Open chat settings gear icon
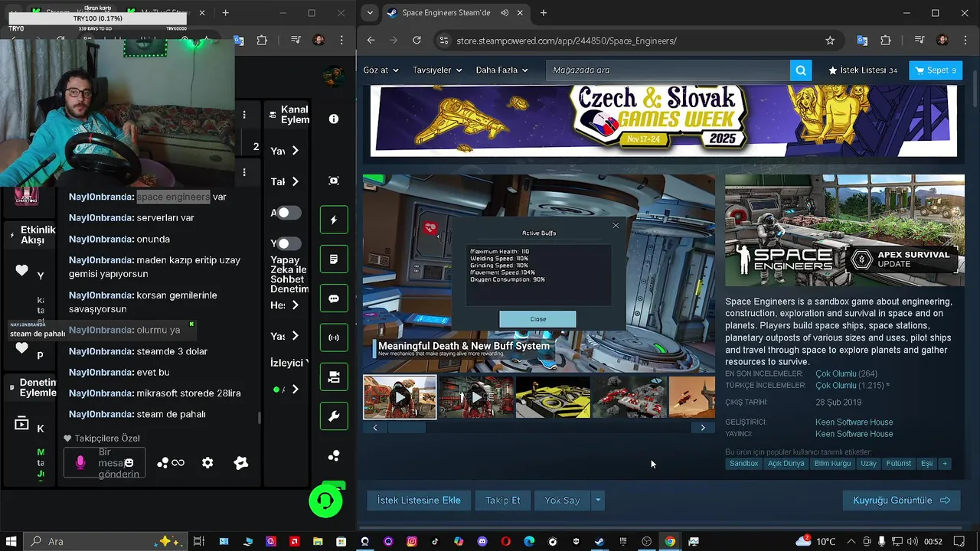 [x=207, y=463]
